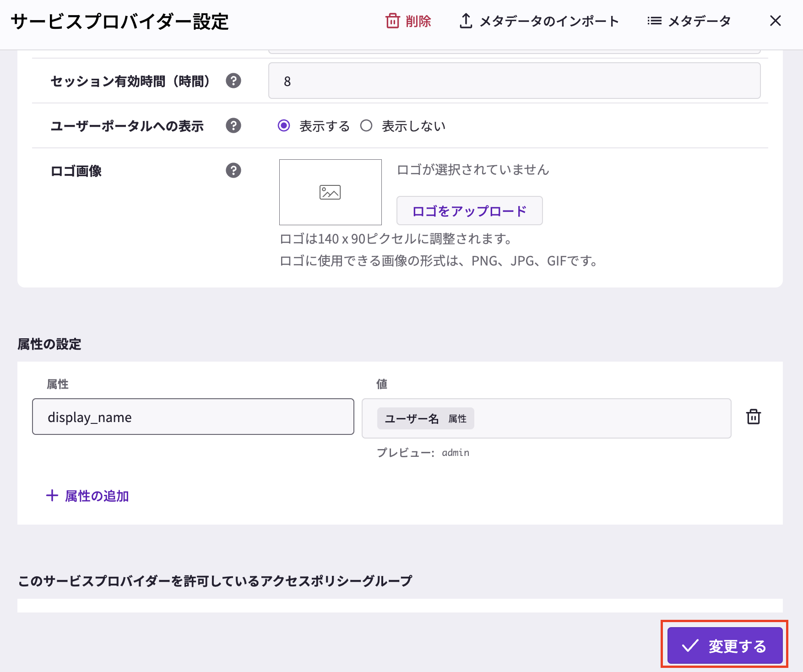Open the メタデータ menu
Image resolution: width=803 pixels, height=672 pixels.
pyautogui.click(x=689, y=21)
